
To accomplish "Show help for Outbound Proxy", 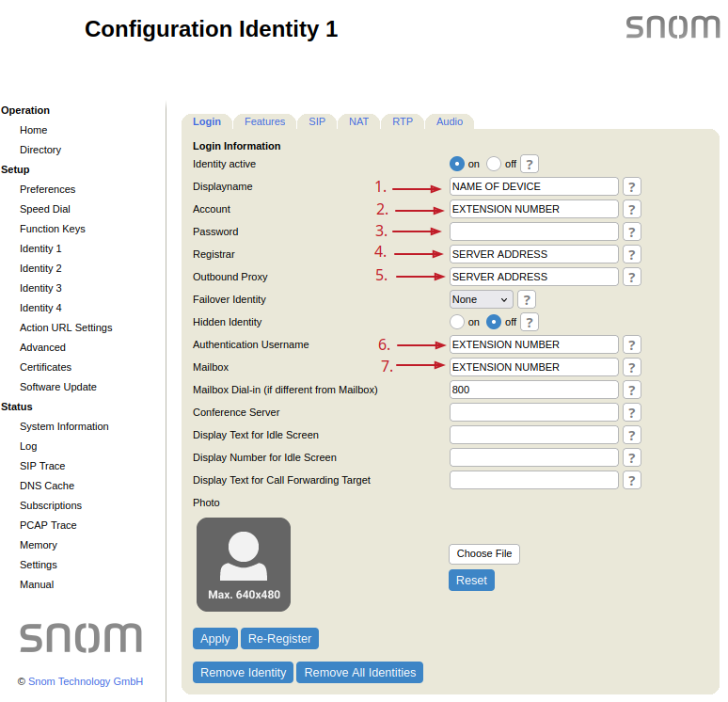I will 632,277.
